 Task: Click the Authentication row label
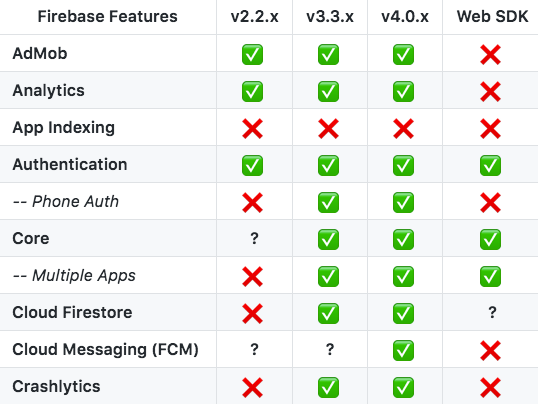click(70, 164)
